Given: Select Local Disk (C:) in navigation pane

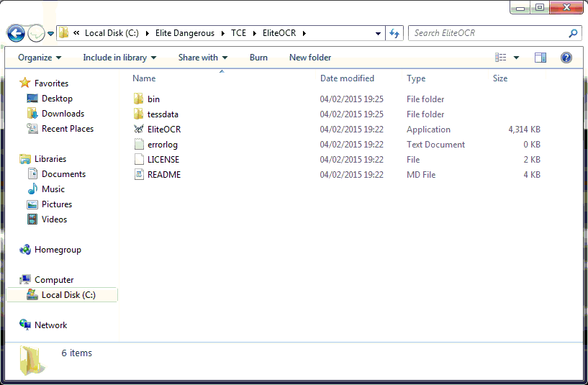Looking at the screenshot, I should click(x=68, y=295).
